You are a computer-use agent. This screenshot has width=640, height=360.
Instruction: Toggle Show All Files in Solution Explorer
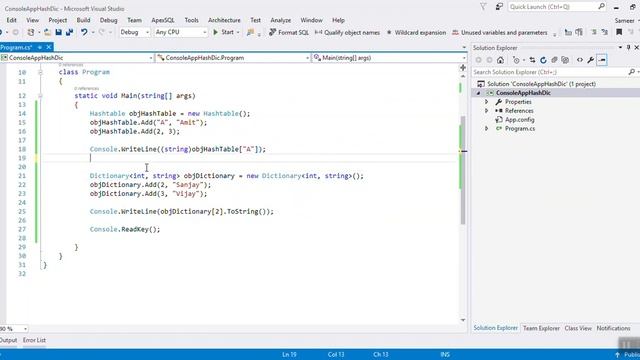565,60
